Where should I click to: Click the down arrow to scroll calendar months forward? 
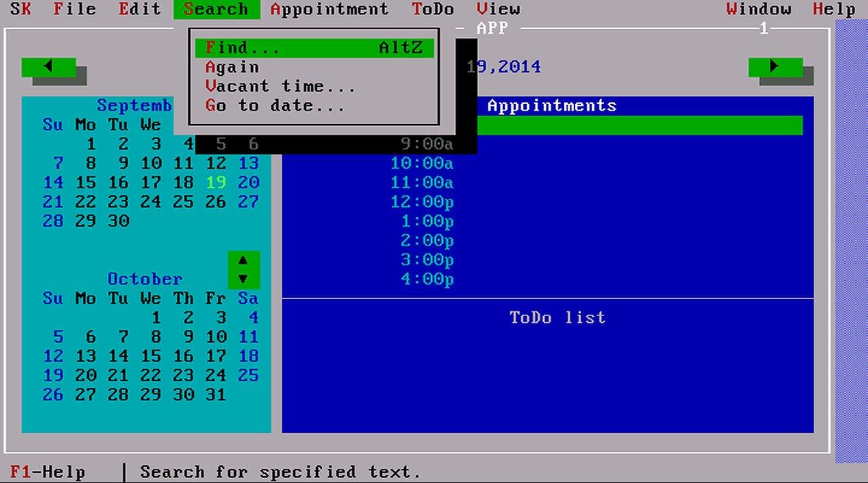(x=243, y=278)
